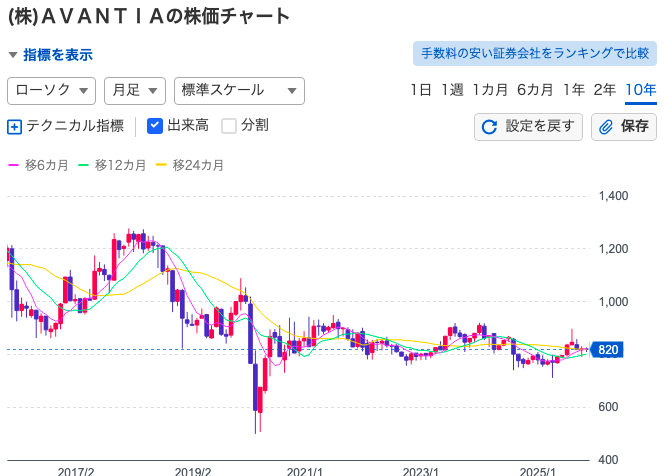Select the 2年 time range
Viewport: 665px width, 476px height.
pos(605,90)
